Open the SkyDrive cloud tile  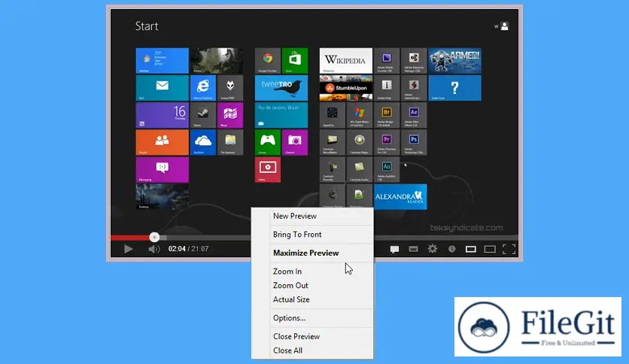(203, 142)
